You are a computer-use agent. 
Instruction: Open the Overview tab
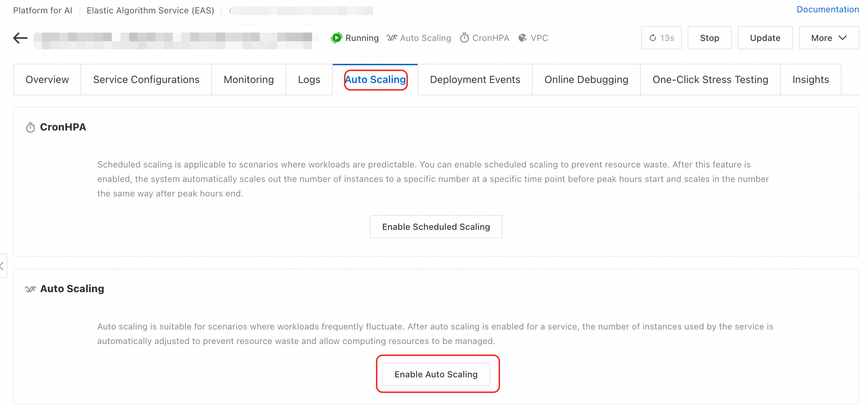tap(47, 80)
